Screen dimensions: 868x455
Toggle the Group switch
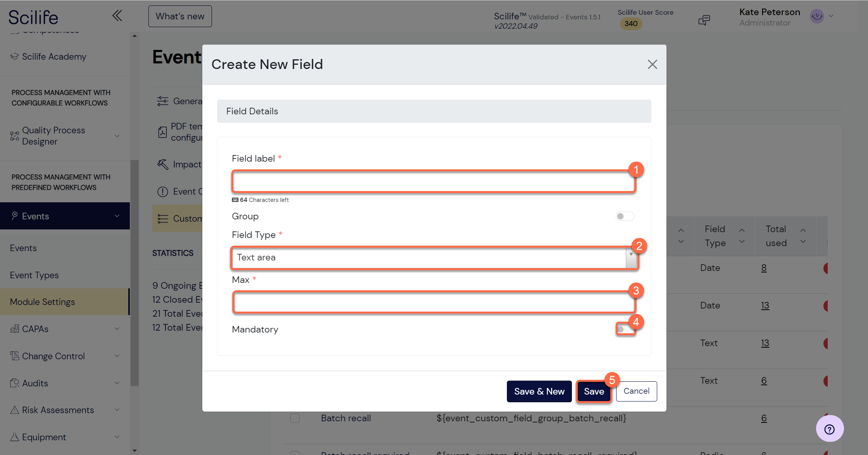625,216
